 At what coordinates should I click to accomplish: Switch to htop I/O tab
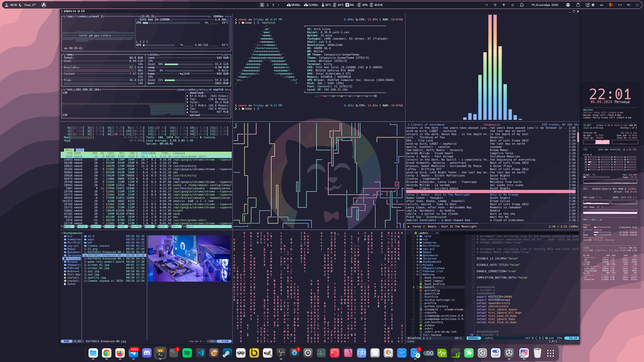[x=80, y=150]
